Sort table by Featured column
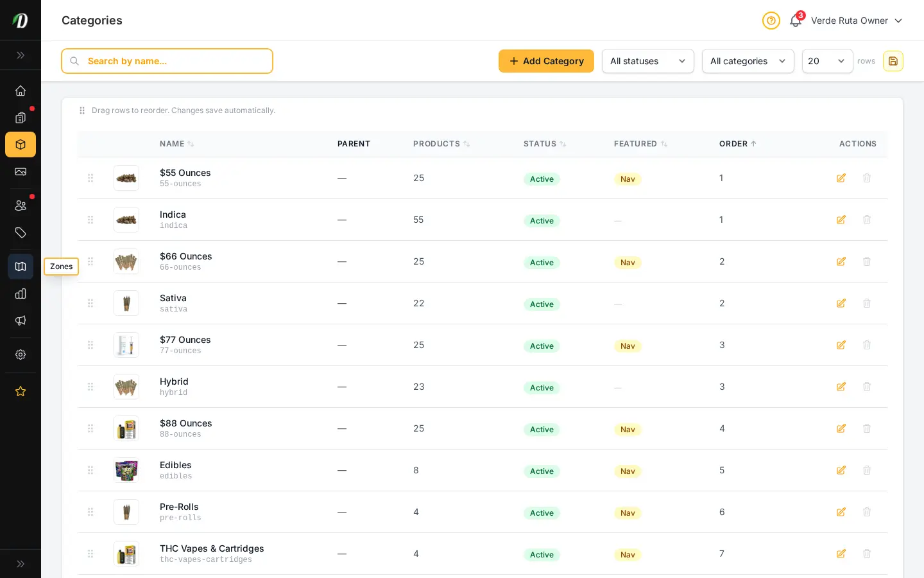 640,144
